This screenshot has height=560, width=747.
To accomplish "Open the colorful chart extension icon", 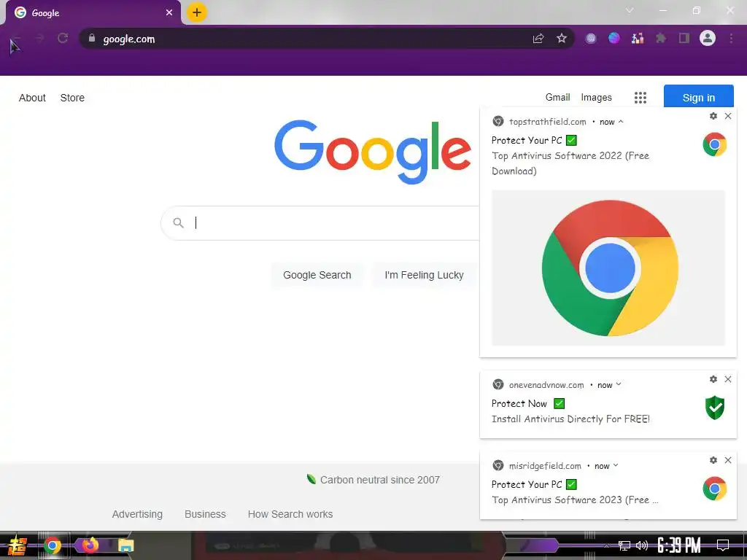I will (638, 38).
